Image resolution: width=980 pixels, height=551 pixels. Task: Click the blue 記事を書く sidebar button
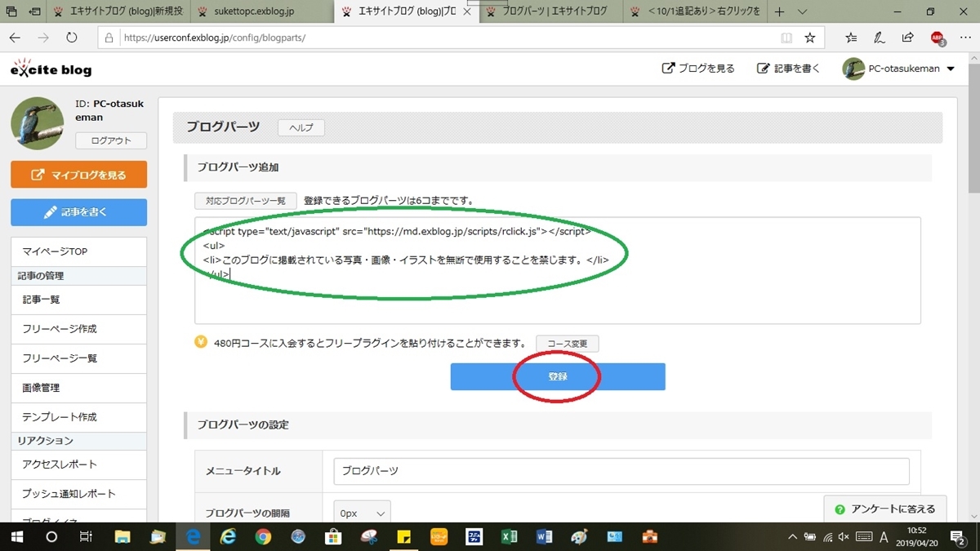78,212
